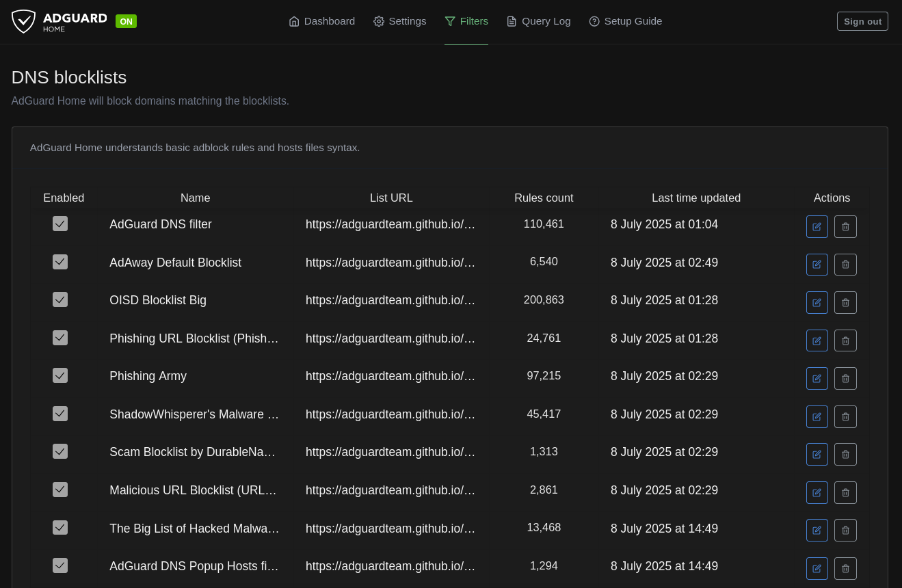Disable Big List of Hacked Malware checkbox
This screenshot has width=902, height=588.
click(x=60, y=527)
